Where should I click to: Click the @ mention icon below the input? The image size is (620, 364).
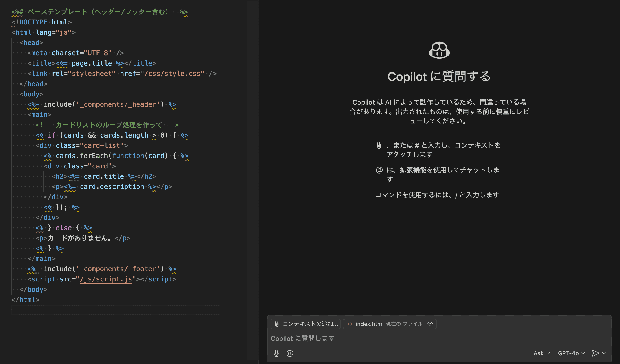(x=289, y=353)
